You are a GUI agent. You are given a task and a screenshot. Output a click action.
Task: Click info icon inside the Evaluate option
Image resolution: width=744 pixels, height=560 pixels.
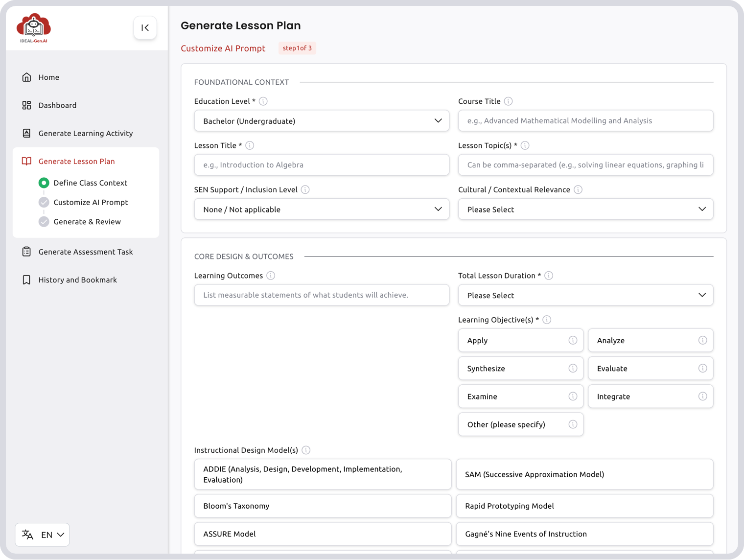click(702, 368)
